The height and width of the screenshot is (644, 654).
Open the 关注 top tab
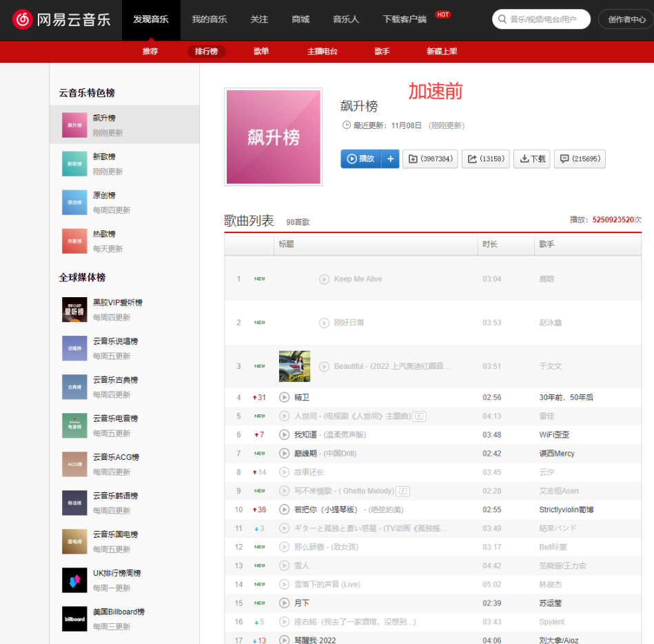(x=259, y=19)
